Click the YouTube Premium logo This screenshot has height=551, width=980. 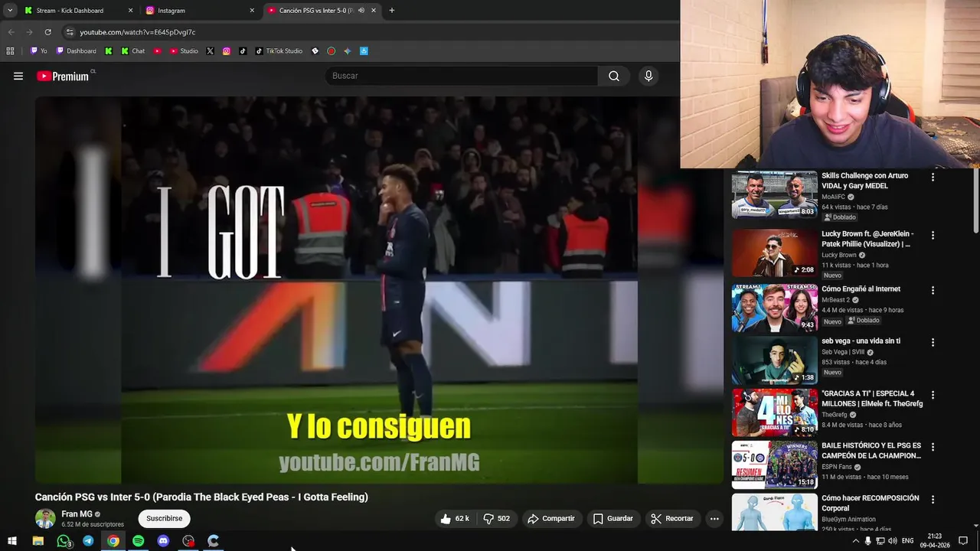point(64,76)
